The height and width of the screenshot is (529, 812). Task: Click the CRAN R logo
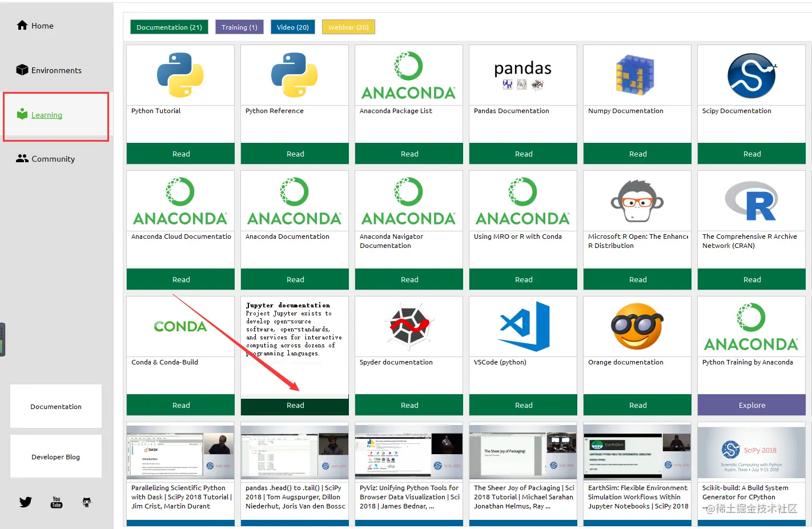(751, 201)
